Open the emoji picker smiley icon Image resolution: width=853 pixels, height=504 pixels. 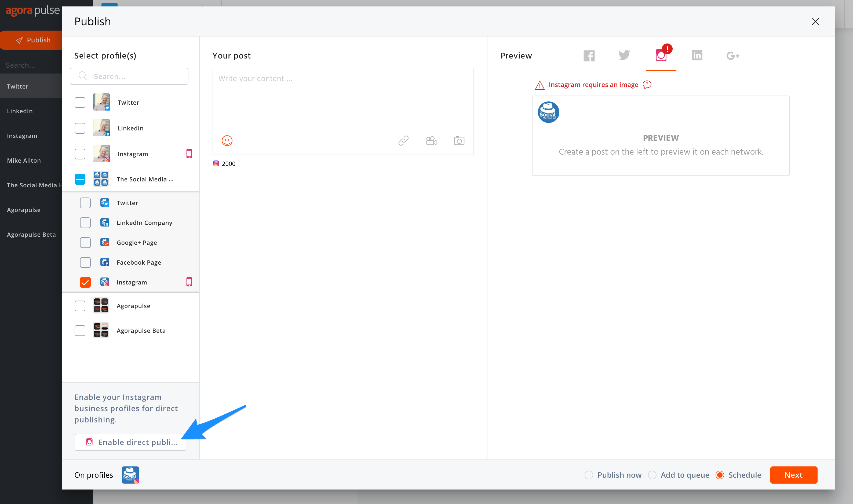point(227,140)
